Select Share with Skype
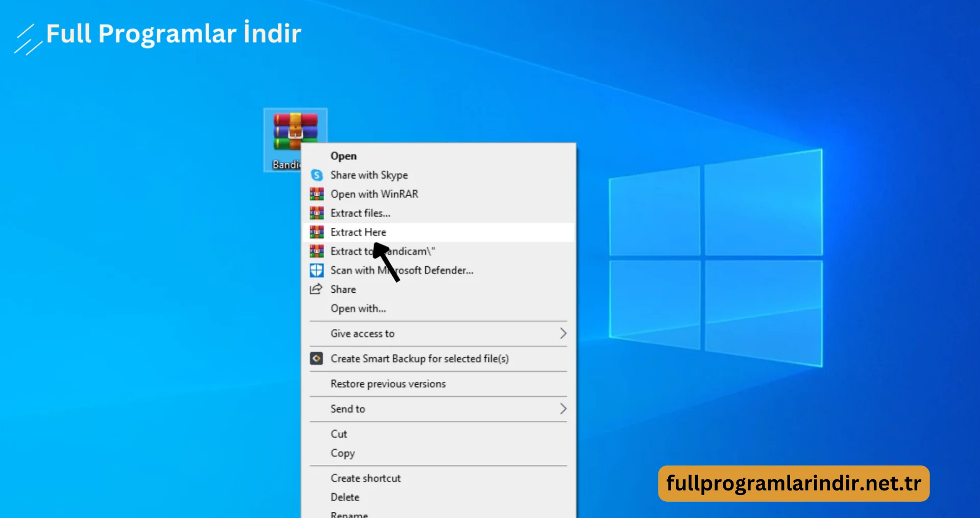Image resolution: width=980 pixels, height=518 pixels. 439,175
